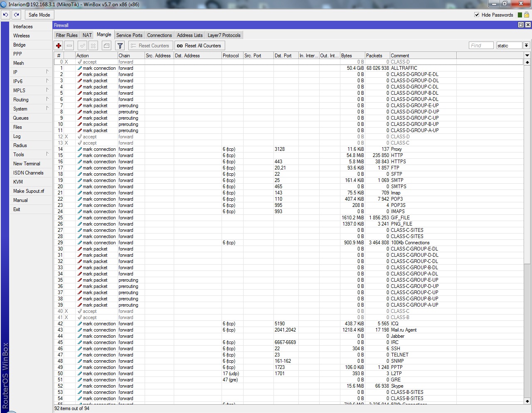The image size is (532, 413).
Task: Click the Redo arrow icon
Action: [x=16, y=15]
